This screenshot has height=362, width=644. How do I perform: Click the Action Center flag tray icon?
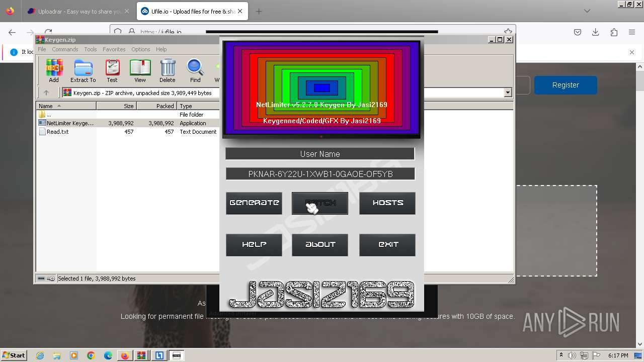(596, 355)
